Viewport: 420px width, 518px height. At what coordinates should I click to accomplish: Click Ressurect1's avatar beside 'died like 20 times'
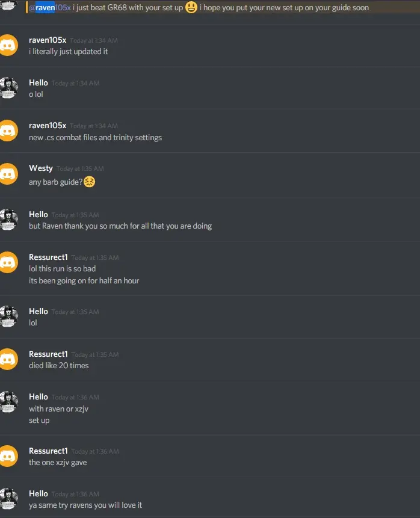(8, 359)
